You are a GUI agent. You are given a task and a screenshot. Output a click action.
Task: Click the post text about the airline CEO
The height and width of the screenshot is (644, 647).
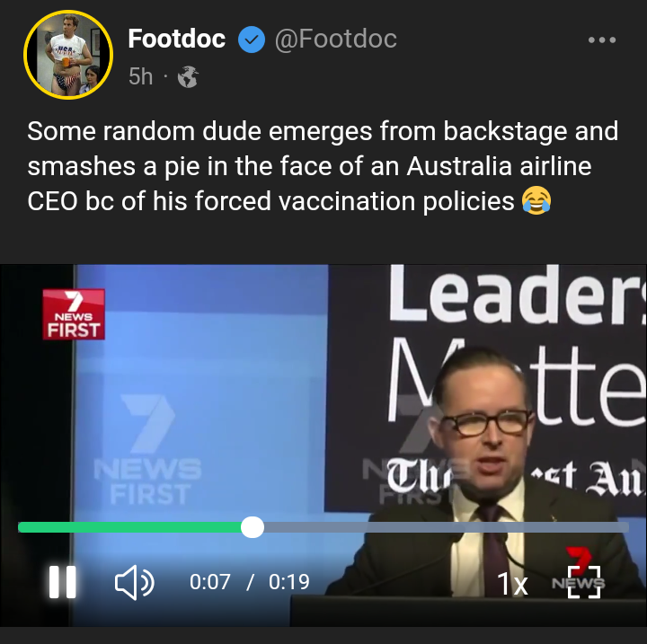tap(323, 166)
